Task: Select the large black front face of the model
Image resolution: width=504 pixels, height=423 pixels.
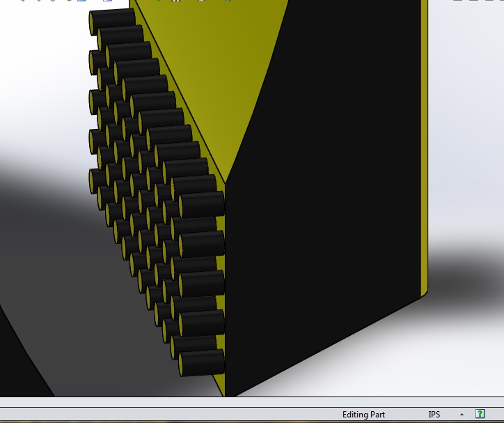Action: (x=322, y=199)
